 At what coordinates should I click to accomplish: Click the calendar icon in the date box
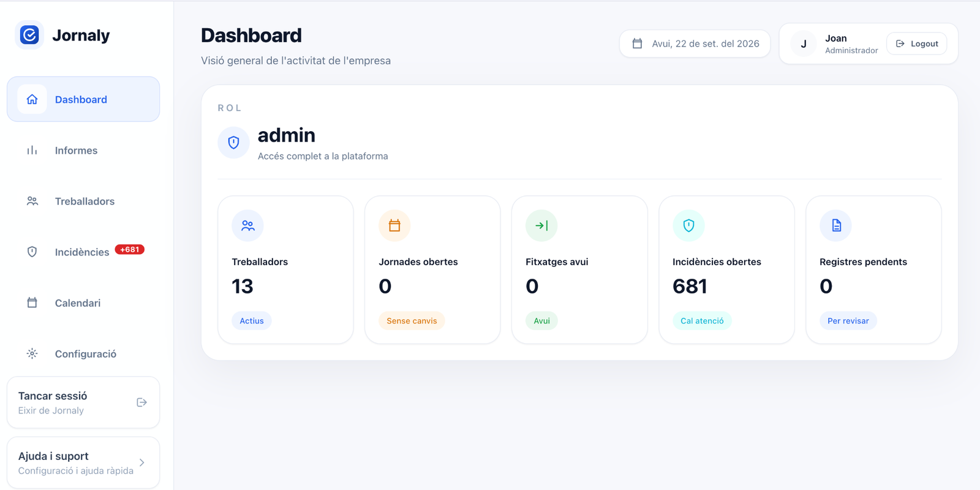tap(637, 43)
